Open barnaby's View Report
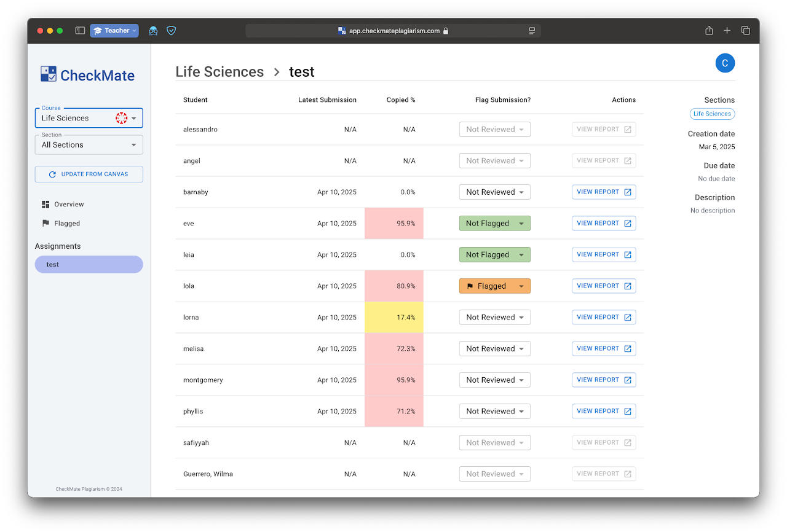 click(x=604, y=192)
